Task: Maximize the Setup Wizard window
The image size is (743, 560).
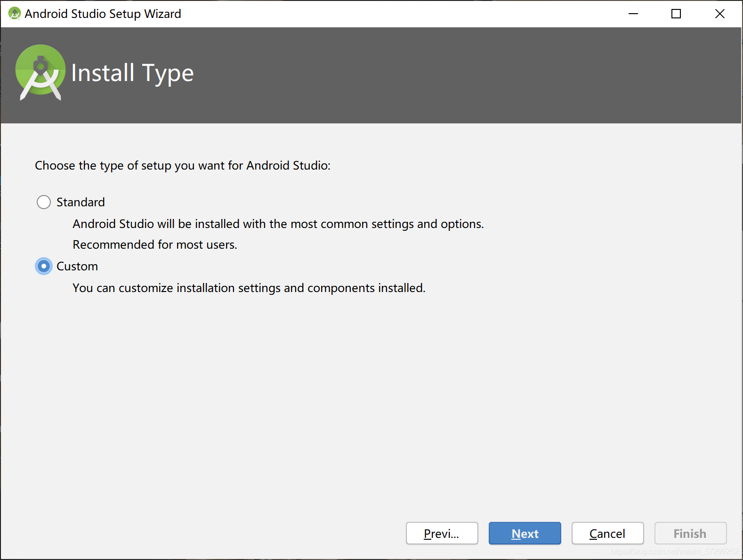Action: [676, 14]
